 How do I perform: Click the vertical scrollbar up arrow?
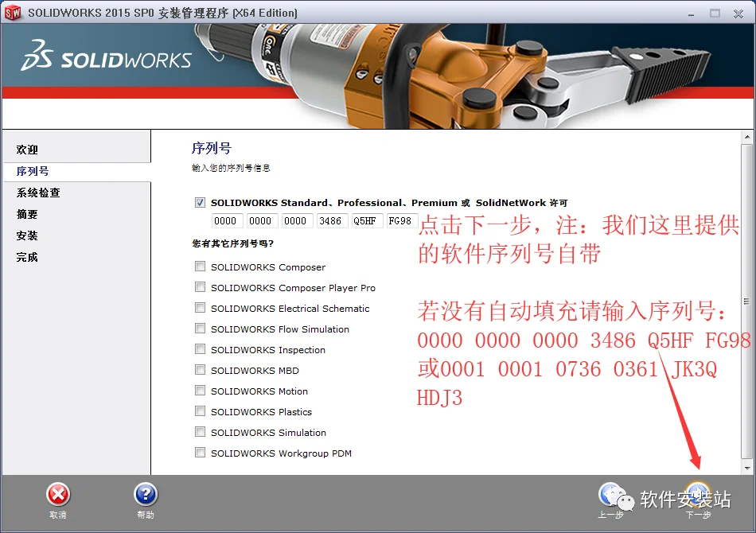point(746,137)
